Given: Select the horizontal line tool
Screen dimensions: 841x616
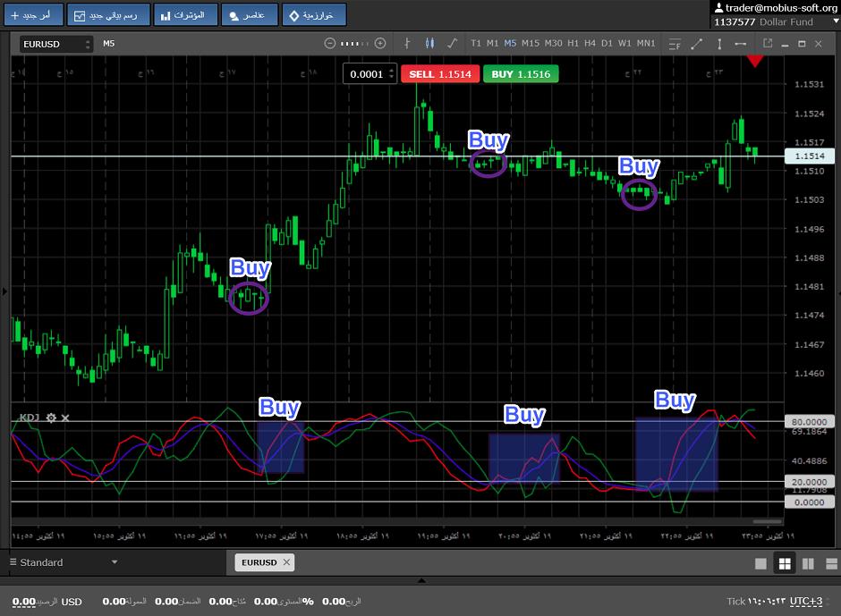Looking at the screenshot, I should pyautogui.click(x=741, y=44).
